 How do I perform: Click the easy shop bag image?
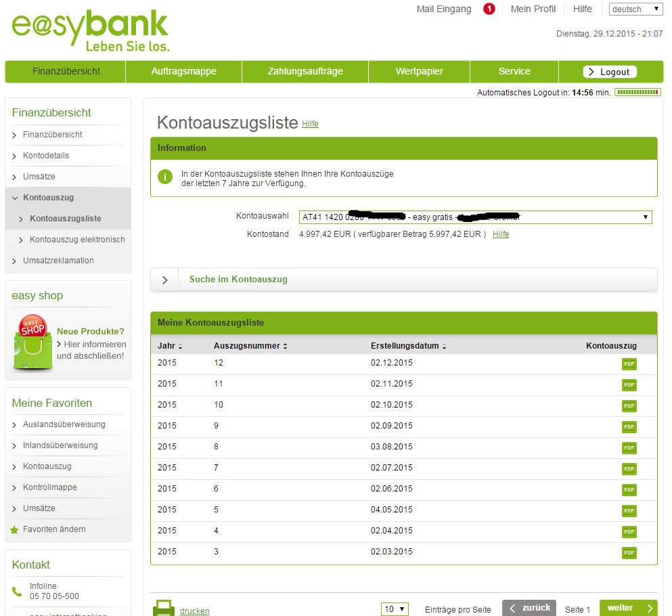coord(33,342)
